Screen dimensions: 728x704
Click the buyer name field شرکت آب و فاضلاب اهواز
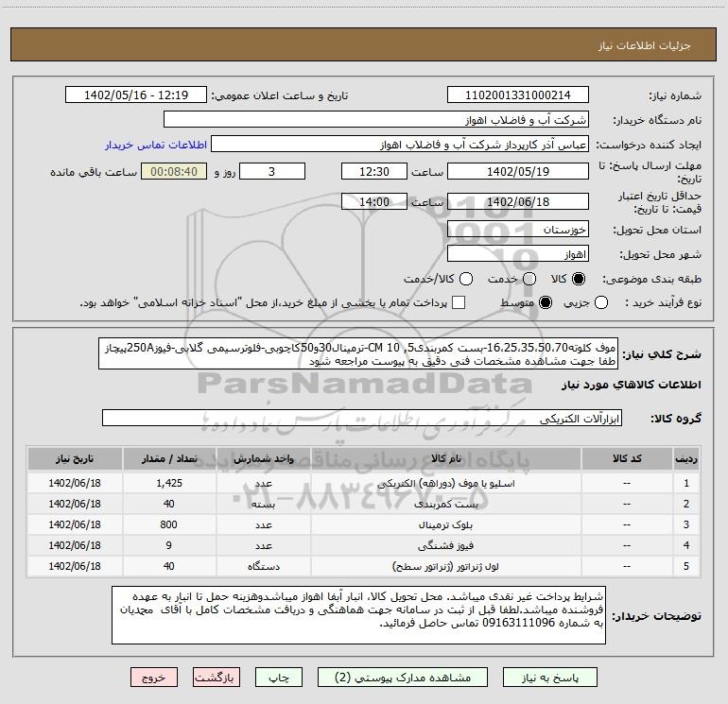(376, 120)
